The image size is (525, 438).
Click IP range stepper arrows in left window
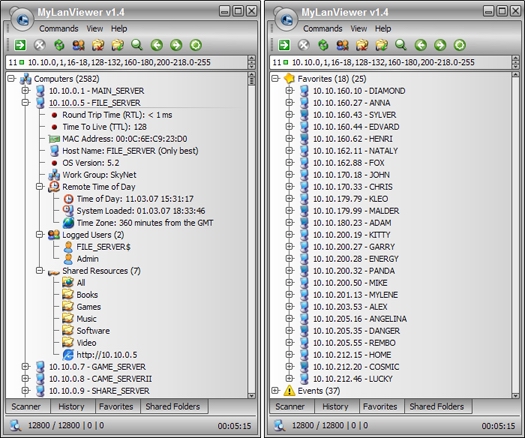coord(251,62)
